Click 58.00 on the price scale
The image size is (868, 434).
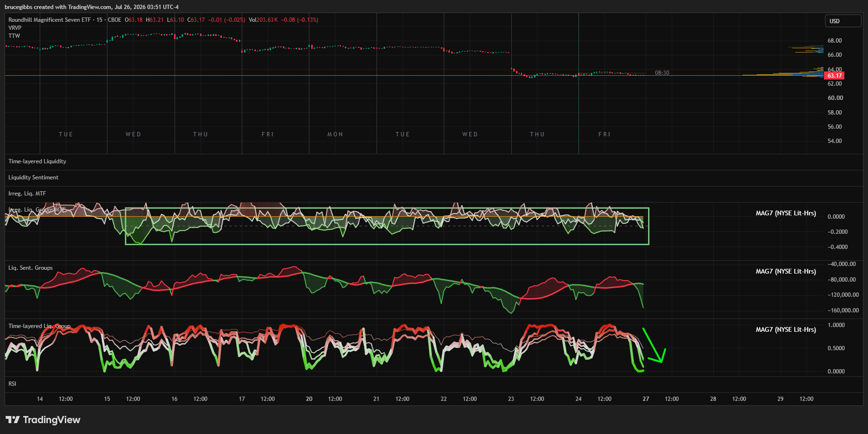(x=835, y=113)
